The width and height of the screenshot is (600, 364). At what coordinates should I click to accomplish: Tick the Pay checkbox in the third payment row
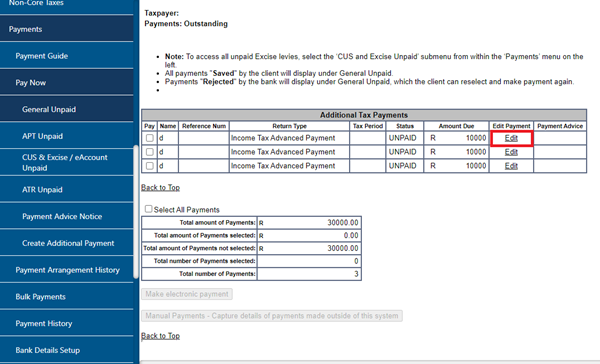point(150,166)
